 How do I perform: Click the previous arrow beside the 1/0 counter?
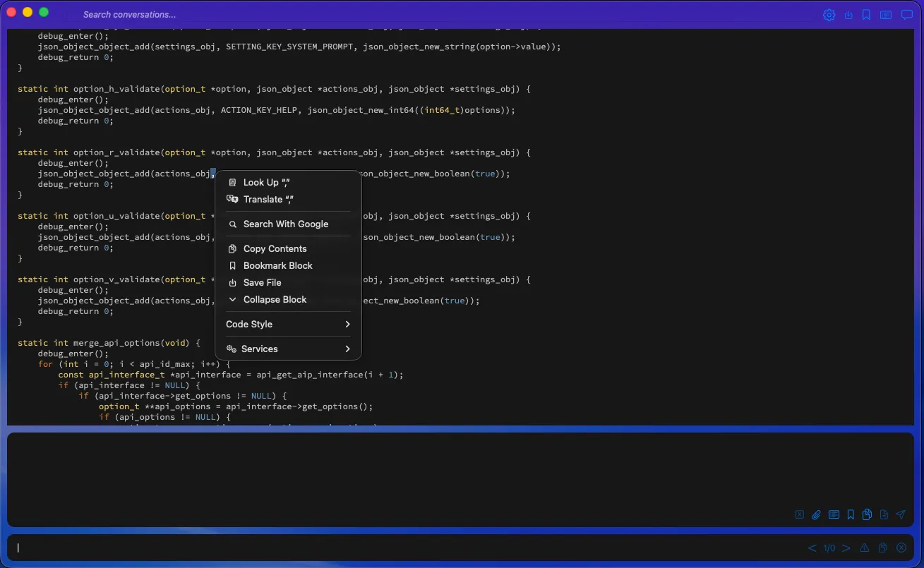pos(812,548)
